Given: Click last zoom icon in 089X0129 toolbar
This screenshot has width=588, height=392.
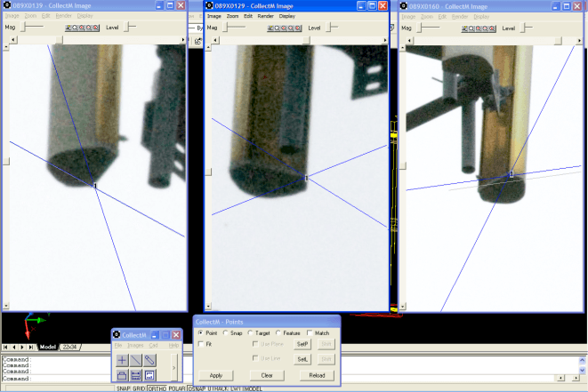Looking at the screenshot, I should click(x=298, y=28).
